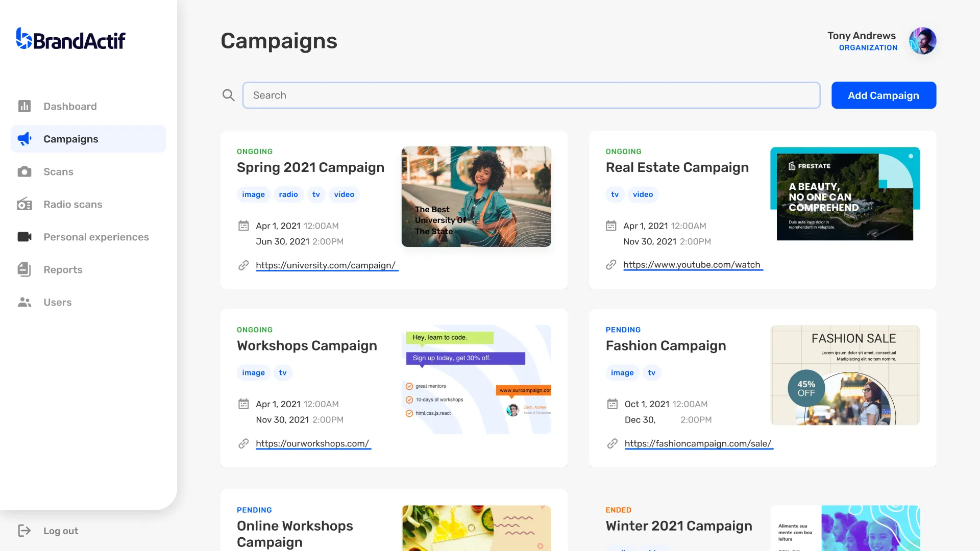980x551 pixels.
Task: Click tv tag in Real Estate Campaign
Action: [x=615, y=194]
